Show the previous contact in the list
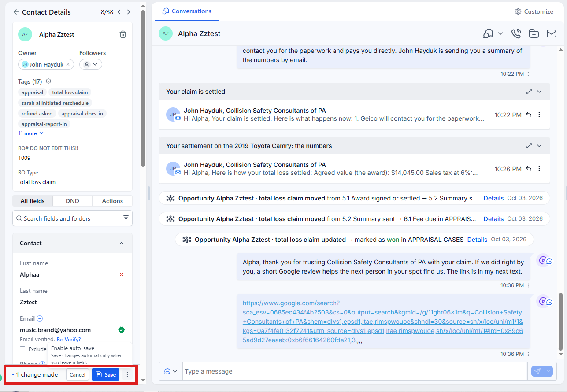This screenshot has width=567, height=392. pos(119,12)
